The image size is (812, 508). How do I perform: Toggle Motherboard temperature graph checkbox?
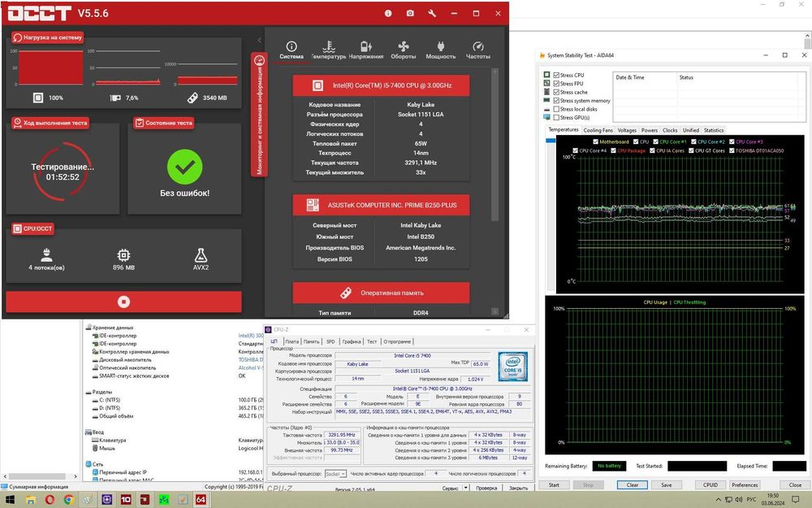pyautogui.click(x=595, y=141)
